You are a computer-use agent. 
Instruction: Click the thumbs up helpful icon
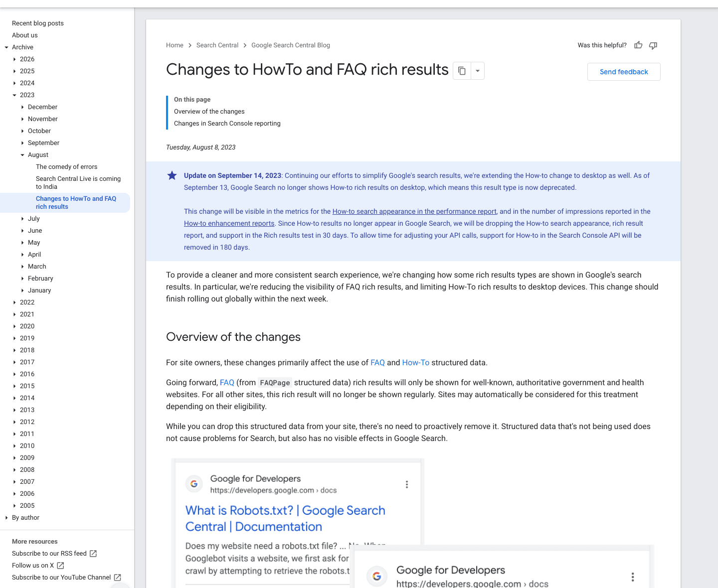coord(638,45)
